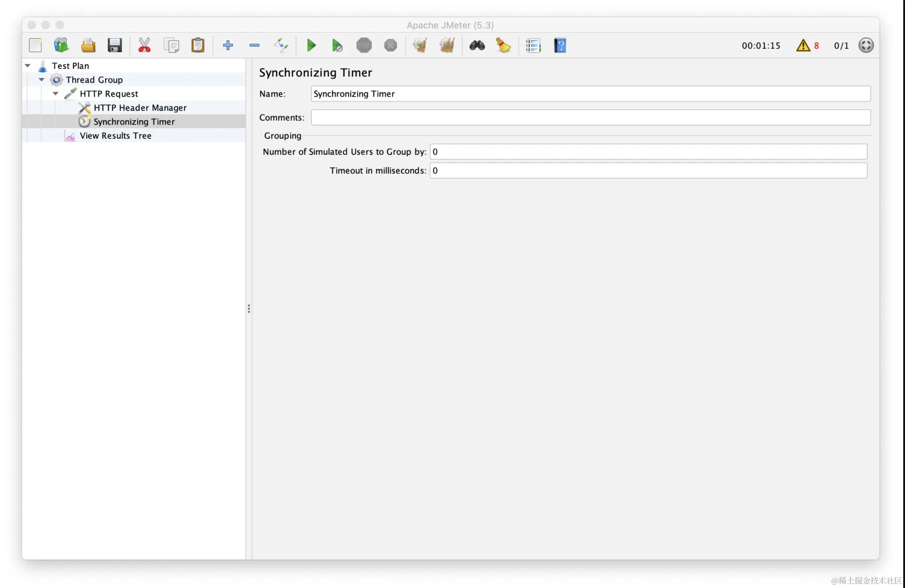This screenshot has height=588, width=905.
Task: Collapse the HTTP Request node
Action: [x=55, y=94]
